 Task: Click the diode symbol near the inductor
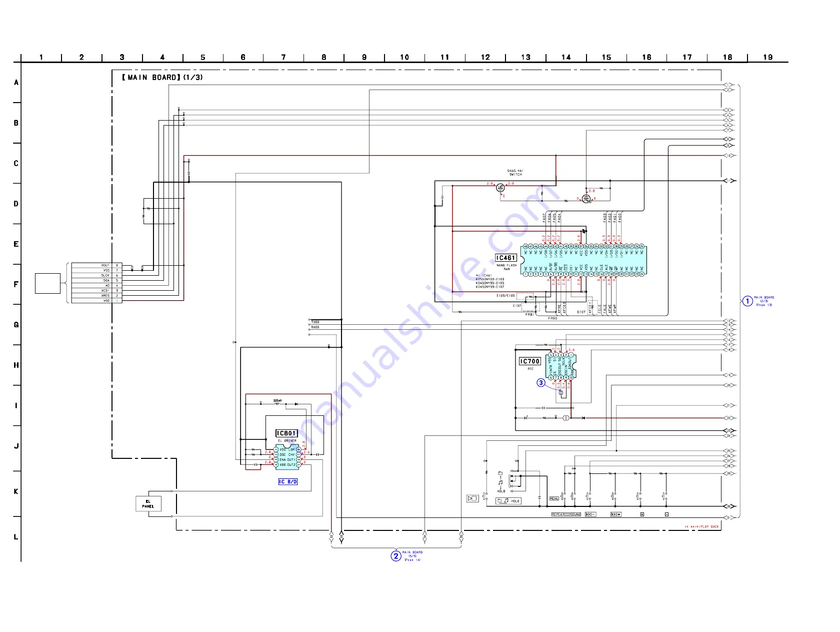(x=296, y=403)
